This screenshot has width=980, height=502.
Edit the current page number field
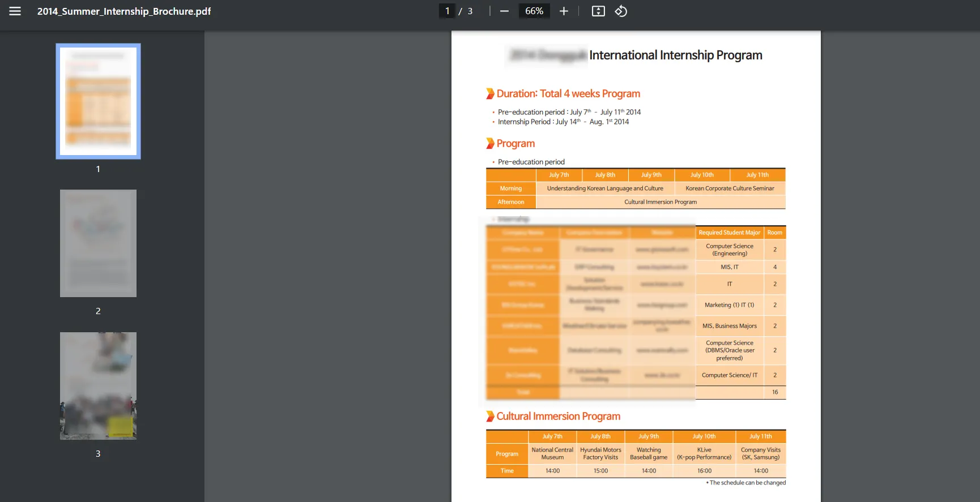coord(447,11)
